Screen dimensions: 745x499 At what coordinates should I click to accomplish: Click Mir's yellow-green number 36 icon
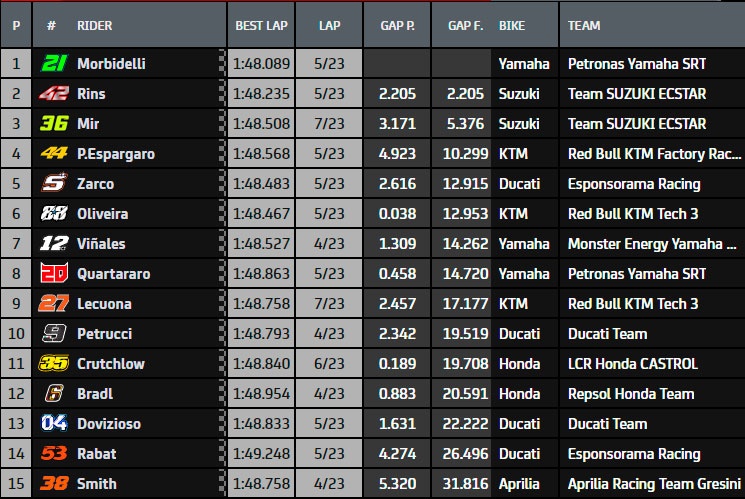[54, 123]
